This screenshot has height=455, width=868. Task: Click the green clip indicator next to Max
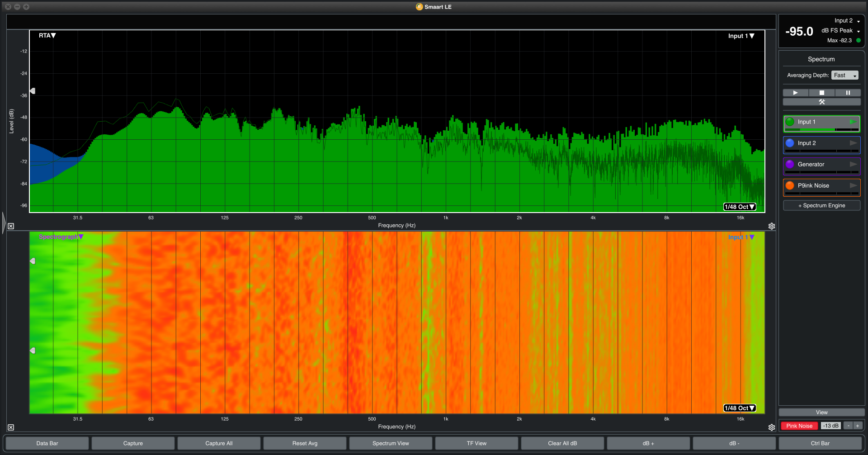coord(859,40)
